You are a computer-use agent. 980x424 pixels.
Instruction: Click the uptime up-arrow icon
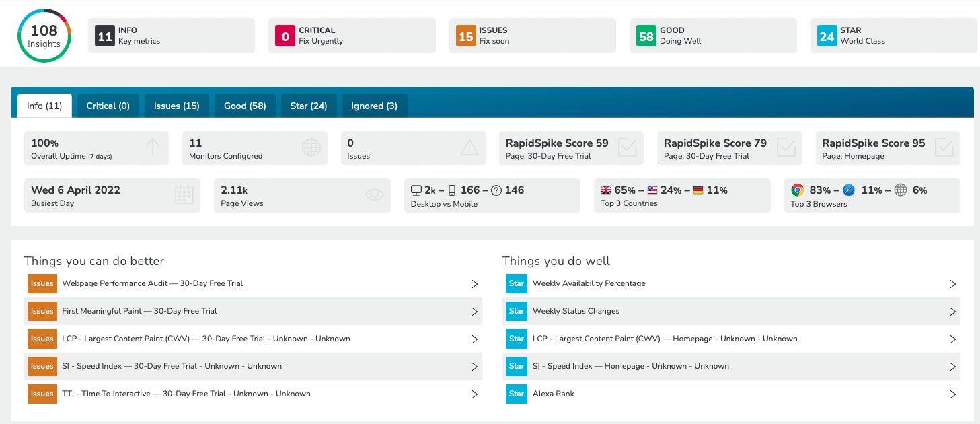[x=153, y=147]
